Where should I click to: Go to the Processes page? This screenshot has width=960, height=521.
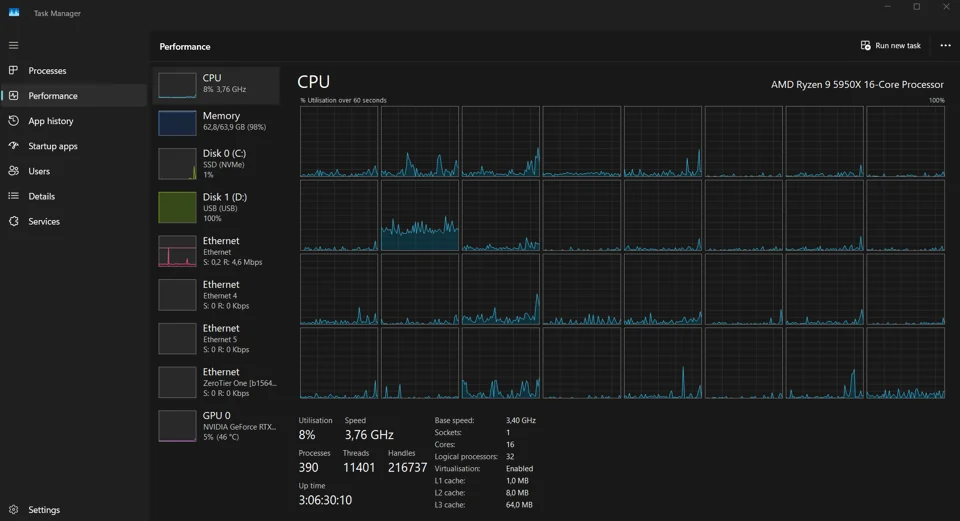pos(47,70)
